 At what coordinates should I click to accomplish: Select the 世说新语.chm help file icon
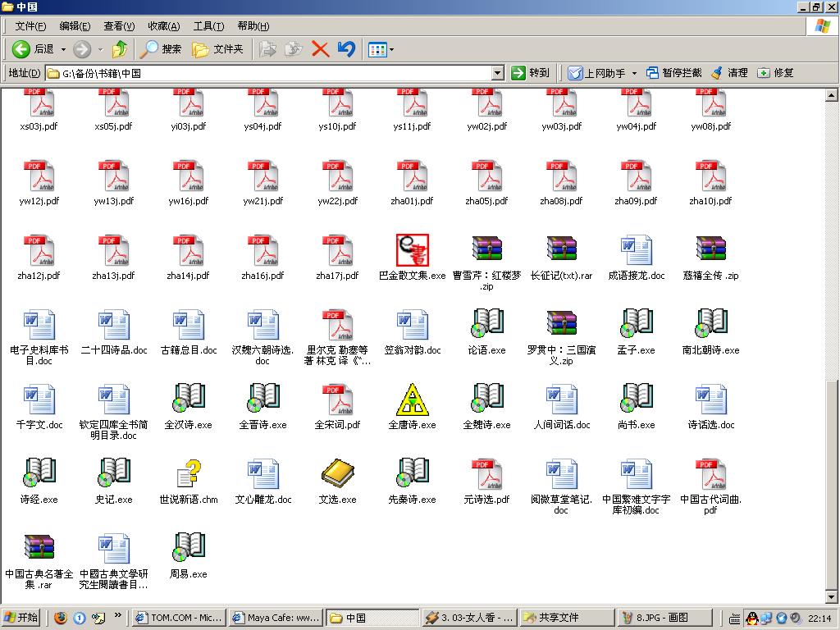pyautogui.click(x=189, y=474)
